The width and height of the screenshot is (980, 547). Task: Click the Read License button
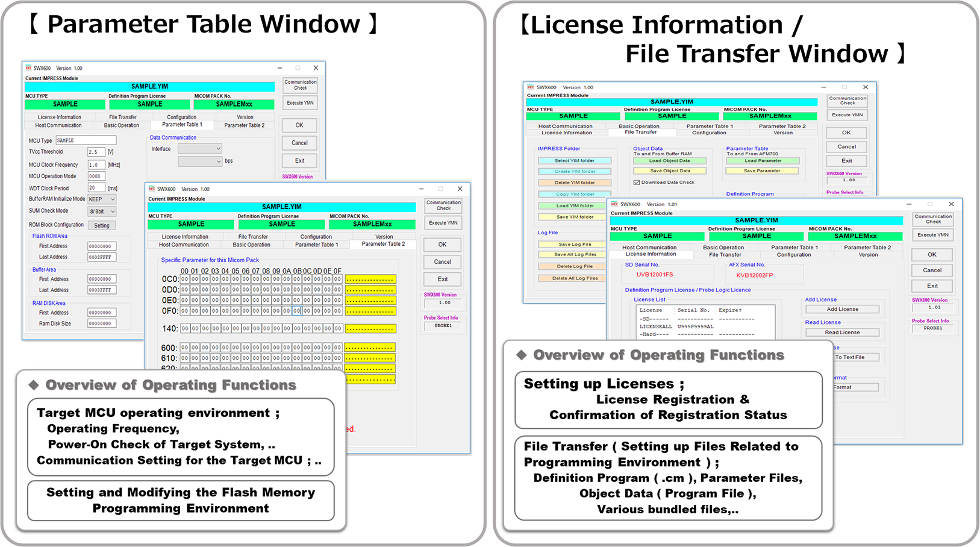(842, 332)
